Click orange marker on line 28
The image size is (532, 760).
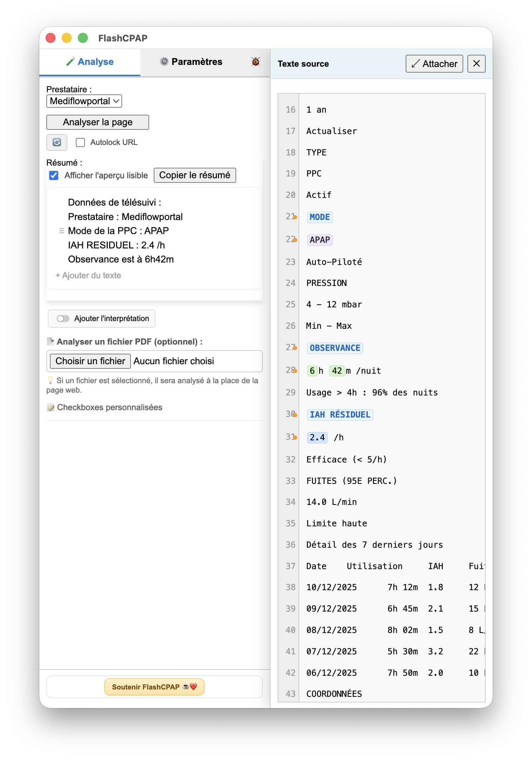point(295,371)
